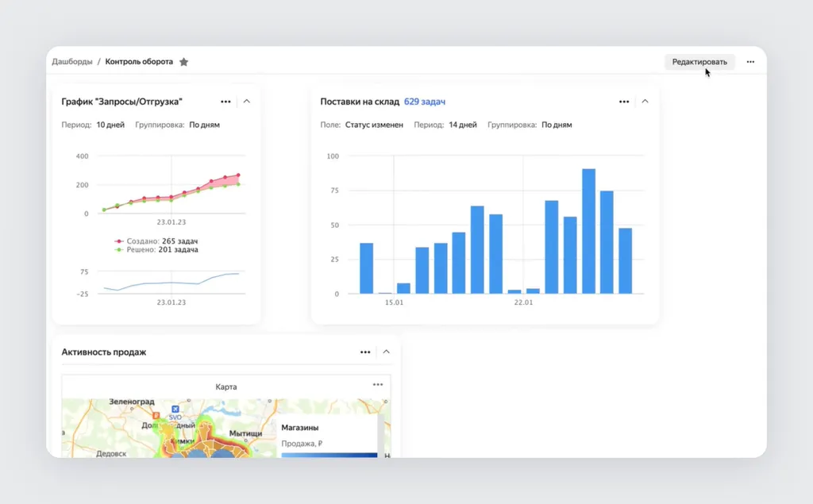
Task: Collapse the Активность продаж widget
Action: (x=387, y=352)
